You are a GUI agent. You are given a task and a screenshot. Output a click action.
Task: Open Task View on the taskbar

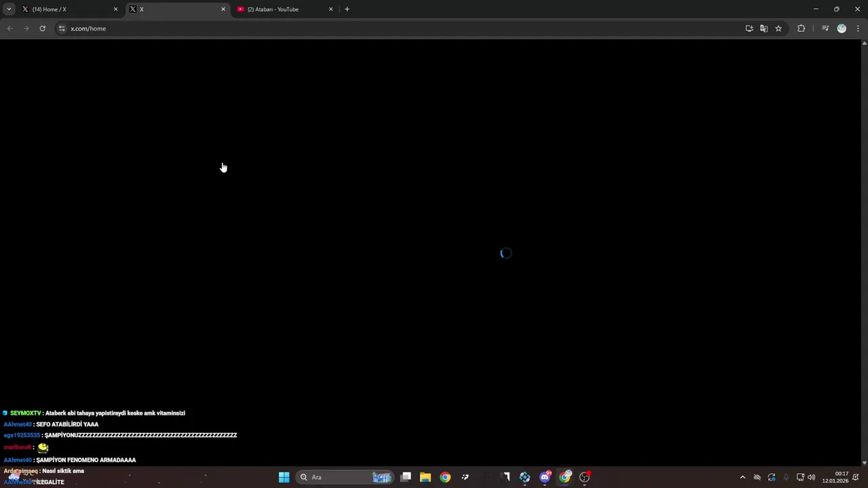tap(406, 477)
